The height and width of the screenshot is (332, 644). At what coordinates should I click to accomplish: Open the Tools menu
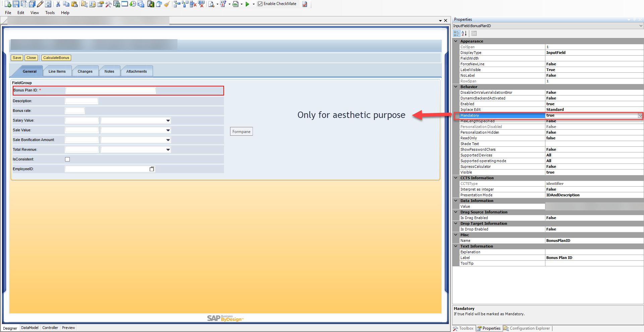click(50, 13)
